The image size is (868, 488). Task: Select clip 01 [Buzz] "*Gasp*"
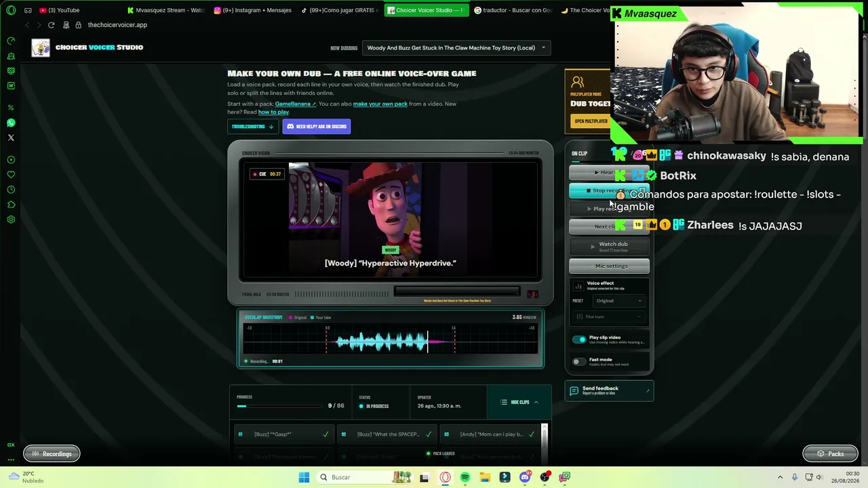[x=283, y=434]
